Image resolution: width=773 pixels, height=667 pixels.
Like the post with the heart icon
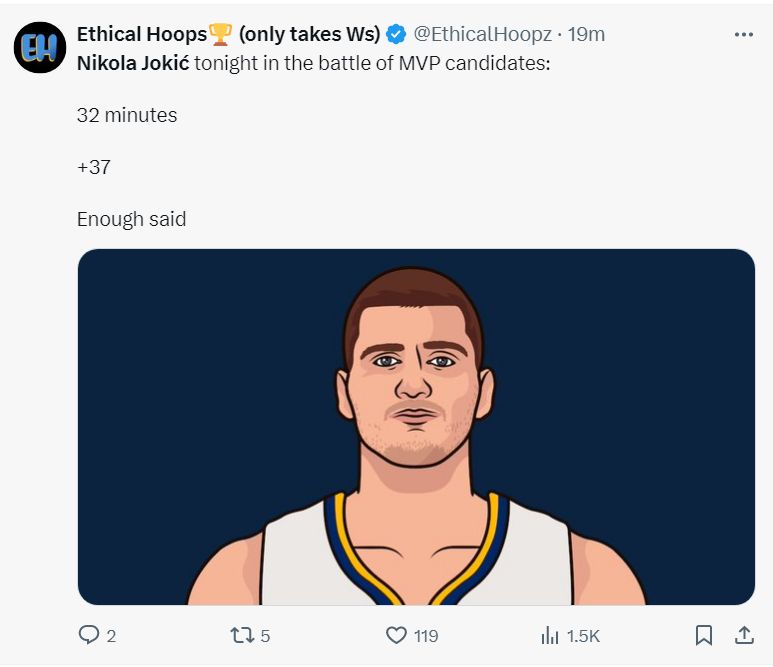pos(396,635)
